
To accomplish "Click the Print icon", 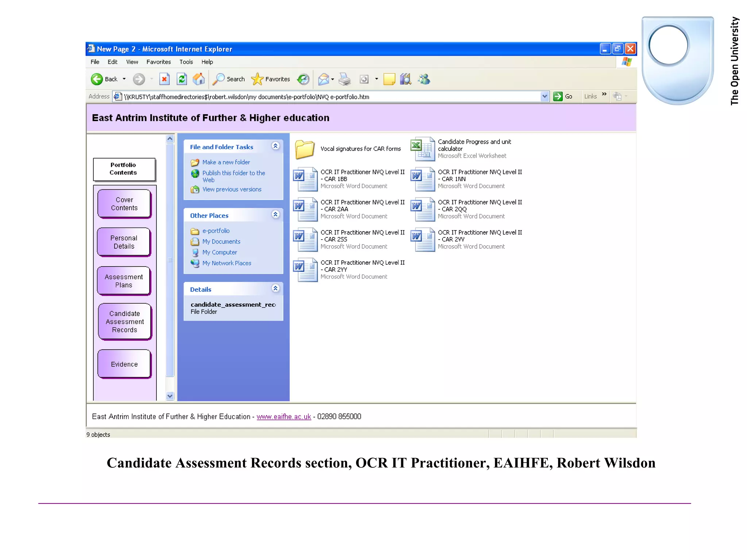I will (345, 79).
